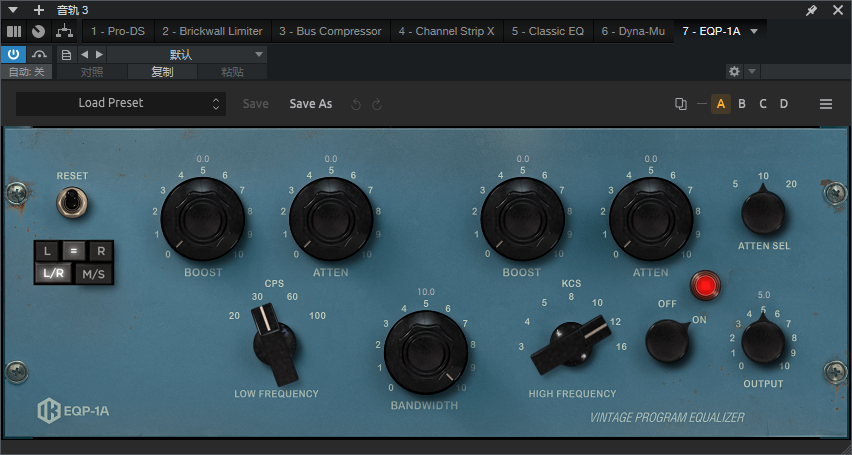Click the low frequency ATTEN knob
852x455 pixels.
(331, 219)
